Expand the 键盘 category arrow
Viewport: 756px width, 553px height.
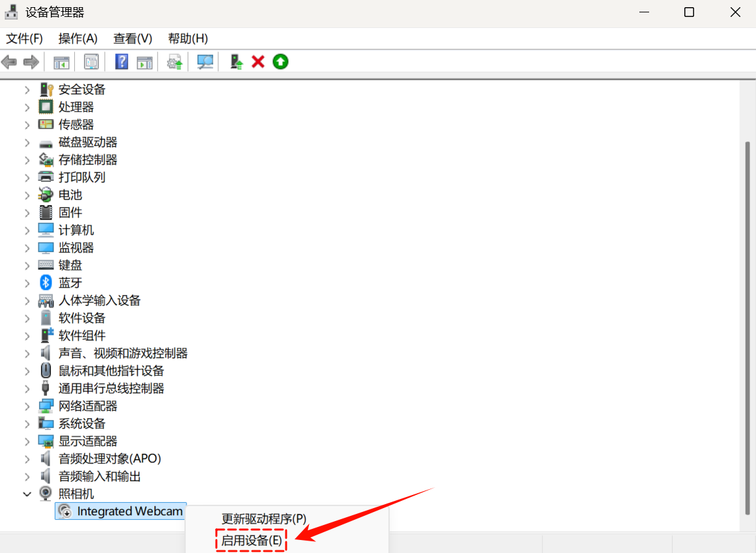(x=27, y=265)
